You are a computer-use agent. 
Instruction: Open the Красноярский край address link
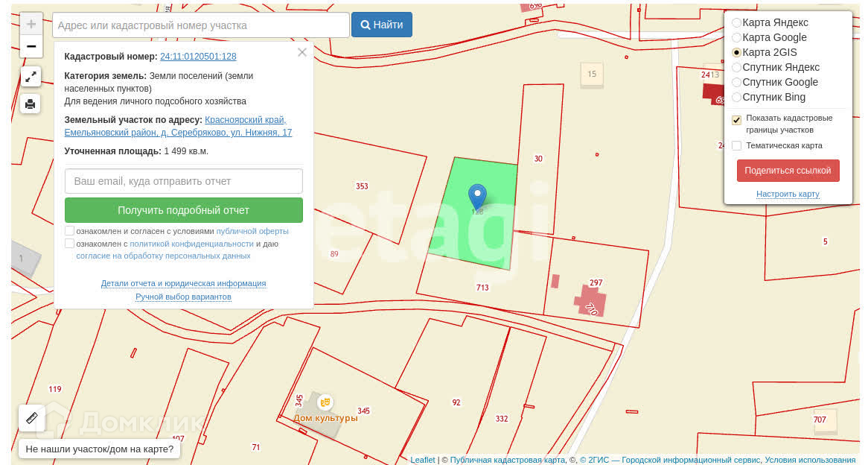point(178,127)
